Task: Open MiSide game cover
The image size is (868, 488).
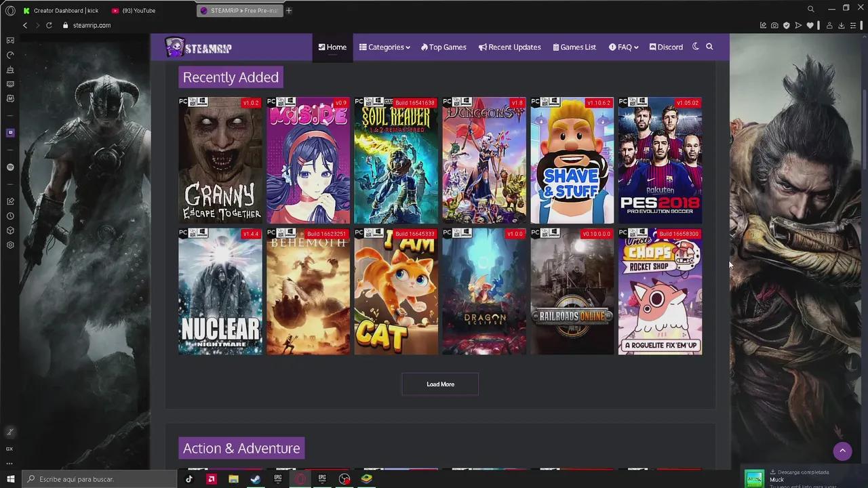Action: coord(308,160)
